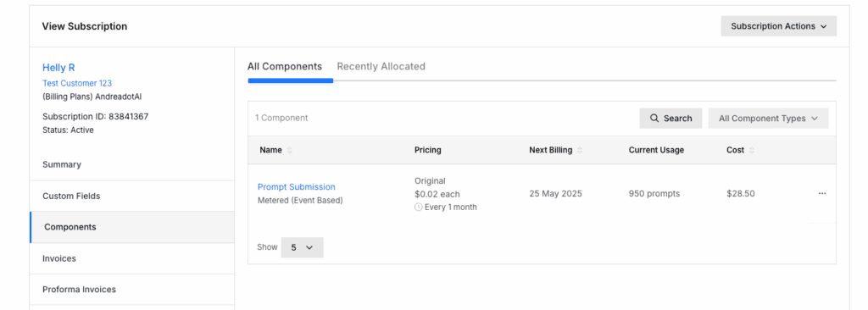Open the Prompt Submission component link
Screen dimensions: 868x310
coord(296,186)
